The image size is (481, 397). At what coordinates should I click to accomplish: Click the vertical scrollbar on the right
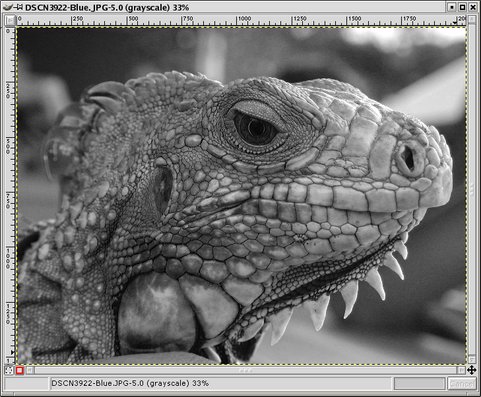(x=472, y=190)
